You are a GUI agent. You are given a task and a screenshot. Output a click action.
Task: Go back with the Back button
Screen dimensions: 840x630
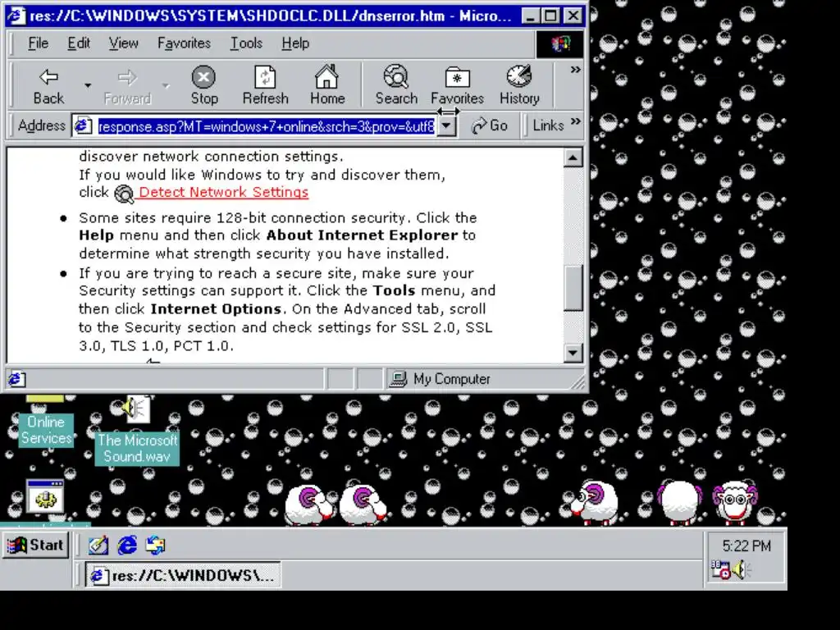point(48,85)
